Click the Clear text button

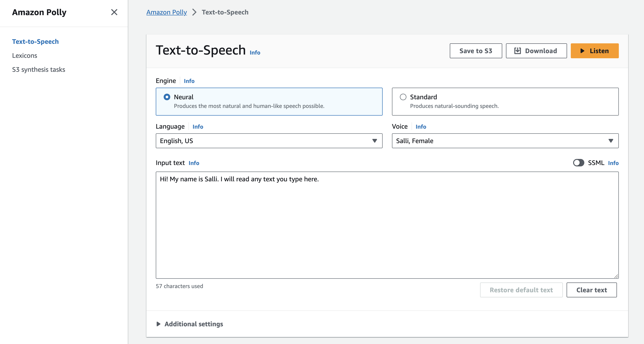[x=592, y=290]
